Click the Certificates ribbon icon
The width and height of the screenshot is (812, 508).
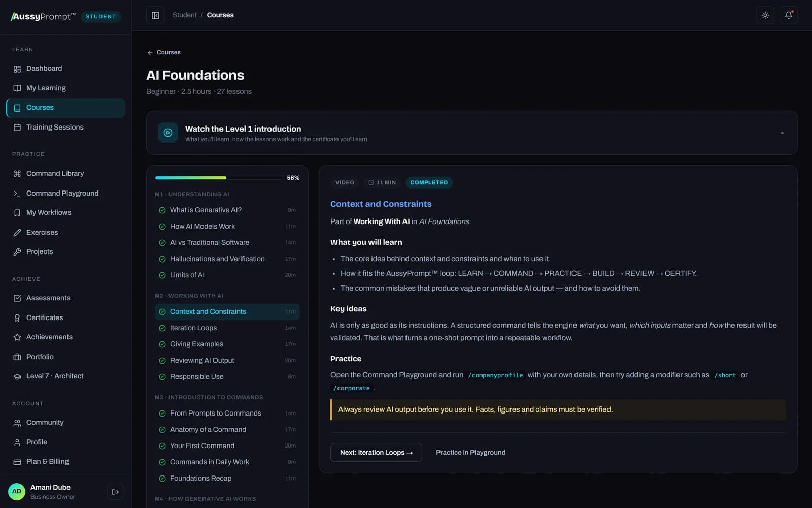point(17,318)
